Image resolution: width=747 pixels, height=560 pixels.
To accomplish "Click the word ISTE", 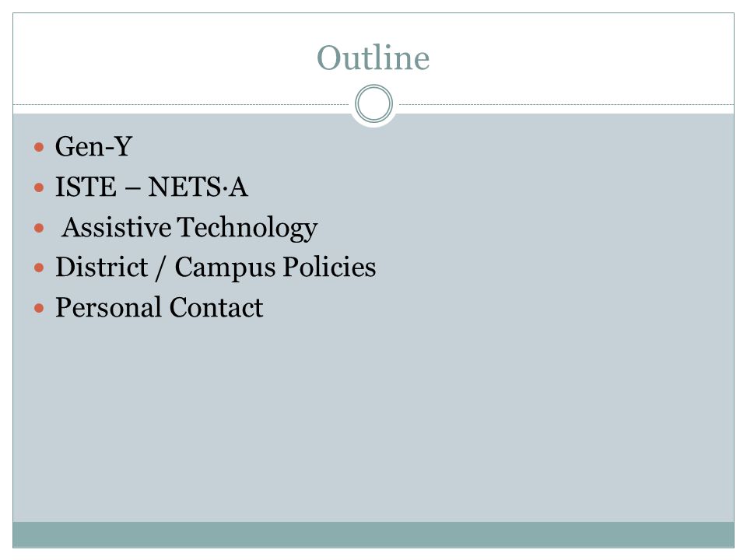I will click(x=86, y=187).
